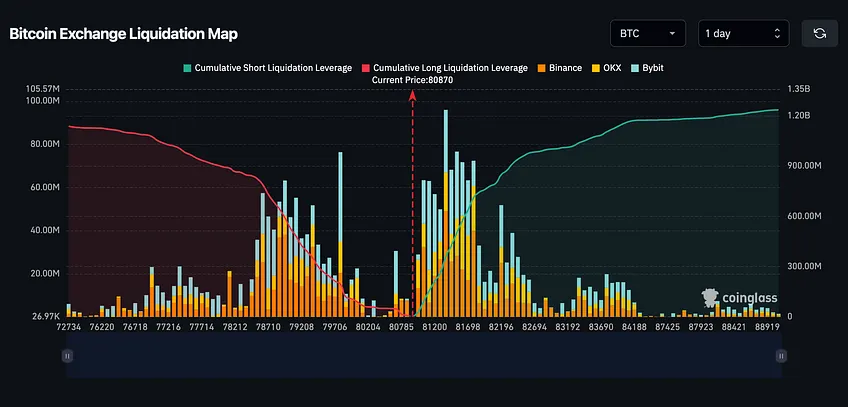The height and width of the screenshot is (407, 848).
Task: Click the 77216 price axis label
Action: pos(169,328)
